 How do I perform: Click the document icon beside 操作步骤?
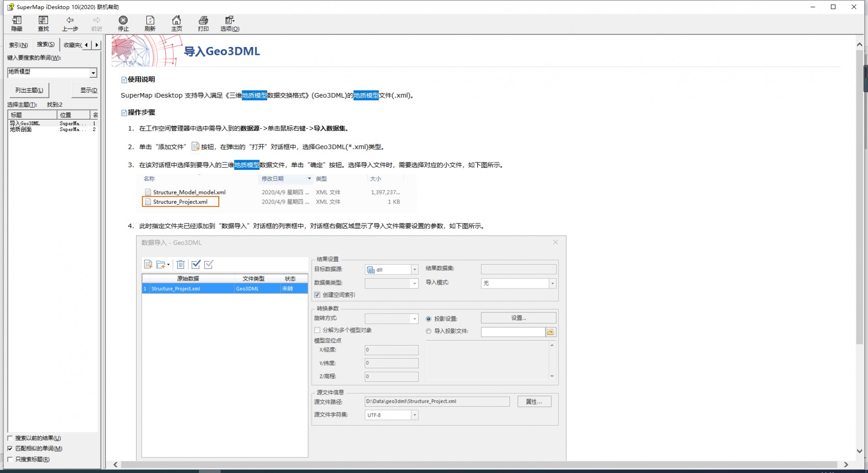coord(124,113)
